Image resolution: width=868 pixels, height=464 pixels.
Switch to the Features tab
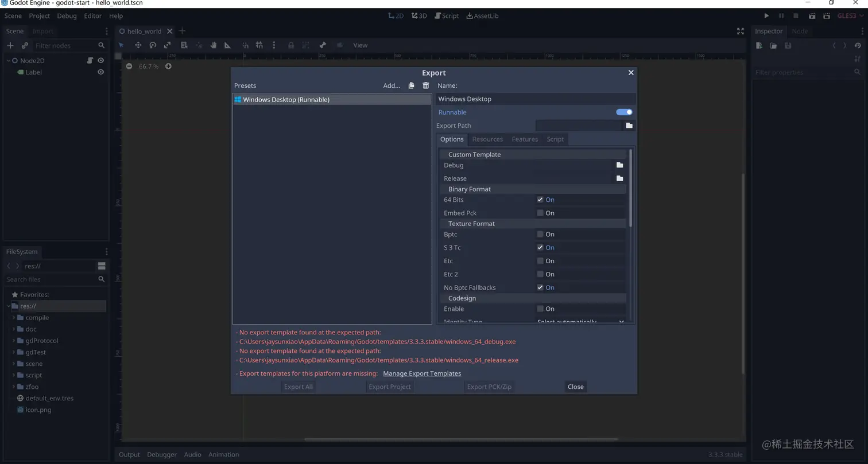(525, 139)
